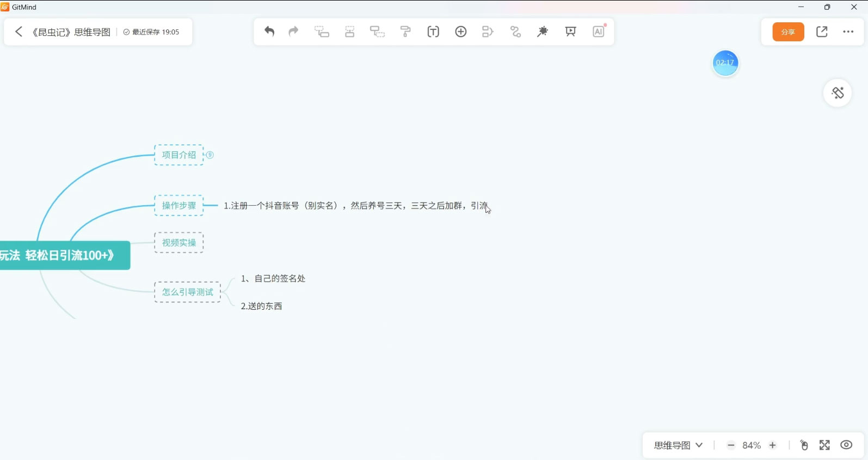The width and height of the screenshot is (868, 460).
Task: Add a relationship line between nodes
Action: tap(516, 32)
